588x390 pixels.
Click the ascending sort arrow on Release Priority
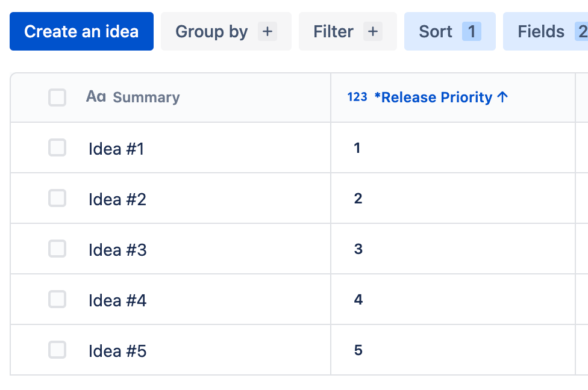(503, 97)
